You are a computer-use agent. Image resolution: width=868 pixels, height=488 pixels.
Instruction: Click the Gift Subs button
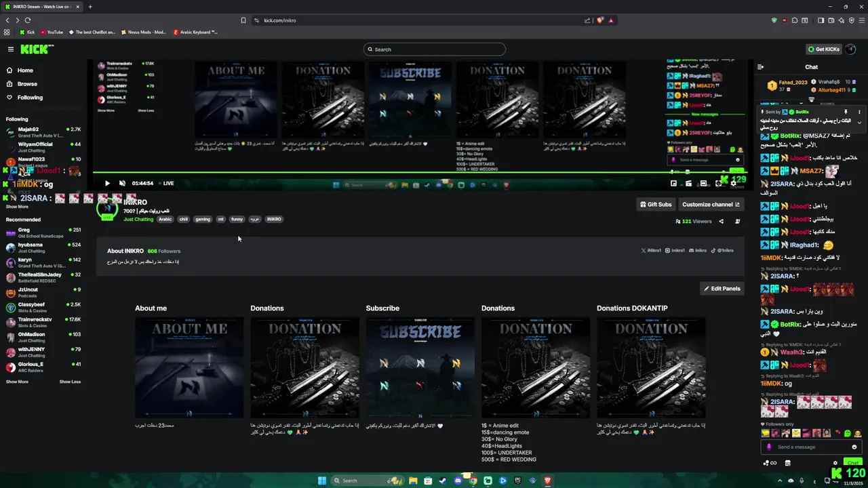656,204
